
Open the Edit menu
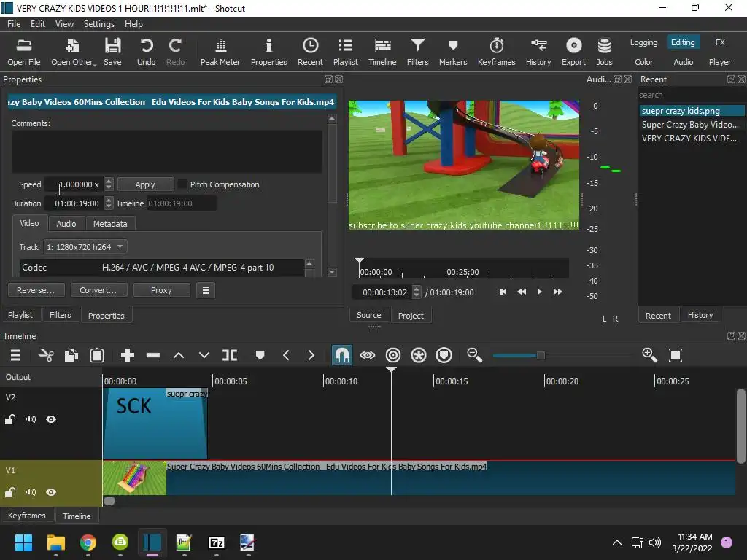(x=38, y=24)
